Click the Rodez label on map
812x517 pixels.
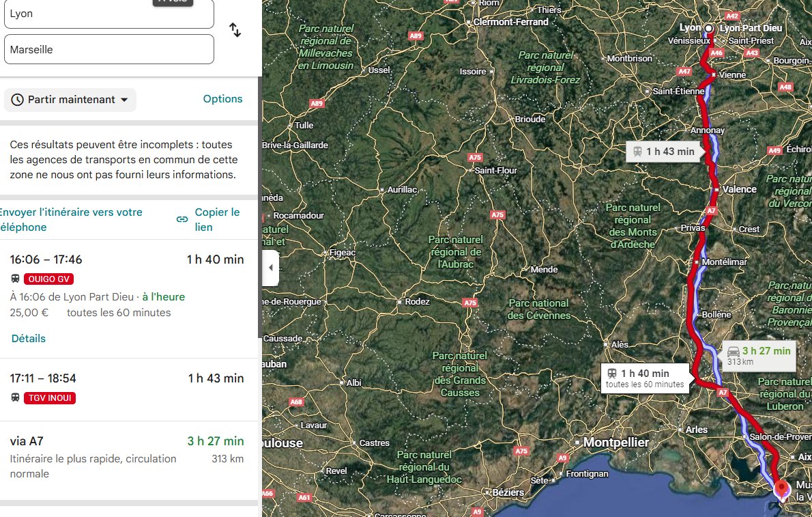coord(417,301)
